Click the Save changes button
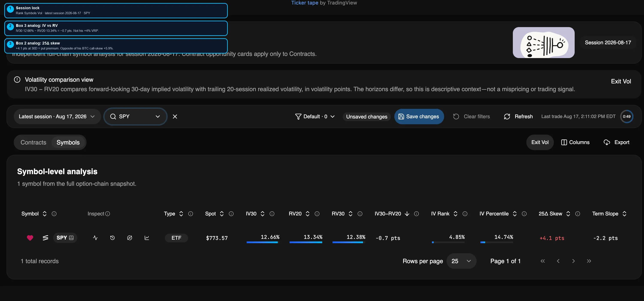 click(419, 117)
